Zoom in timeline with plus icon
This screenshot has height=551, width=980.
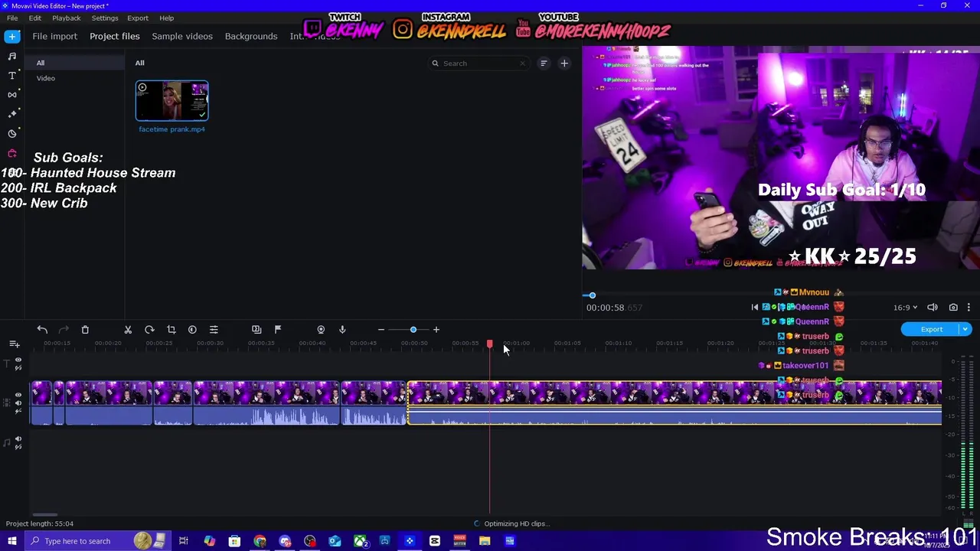click(436, 330)
